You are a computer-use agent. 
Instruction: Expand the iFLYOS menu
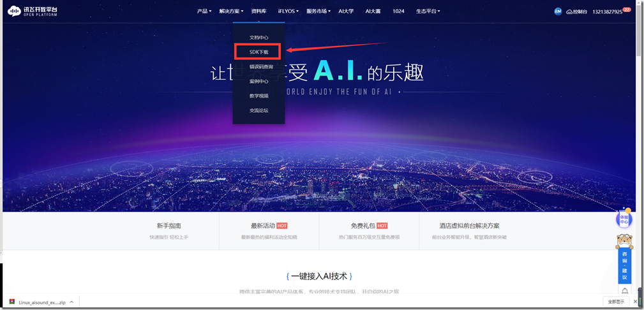(288, 11)
